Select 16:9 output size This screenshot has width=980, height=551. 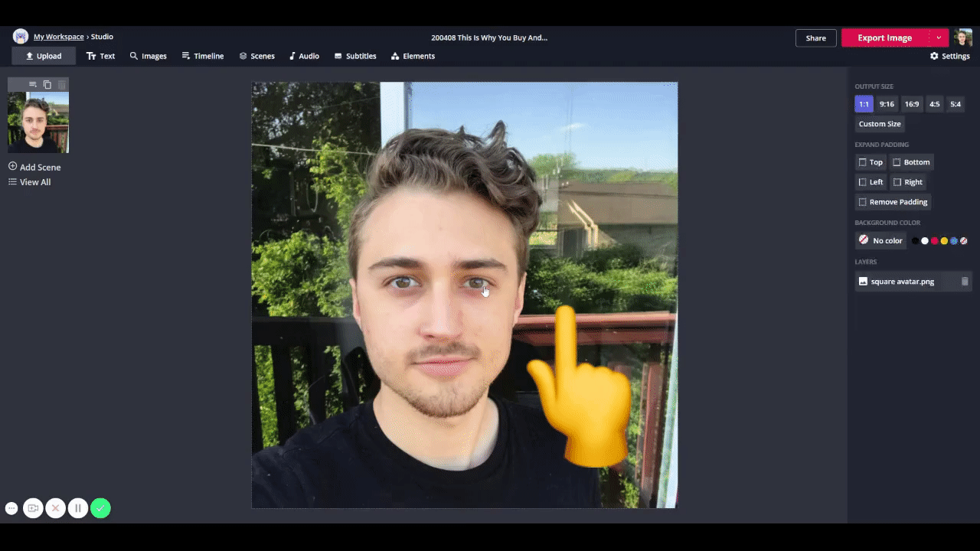tap(912, 104)
